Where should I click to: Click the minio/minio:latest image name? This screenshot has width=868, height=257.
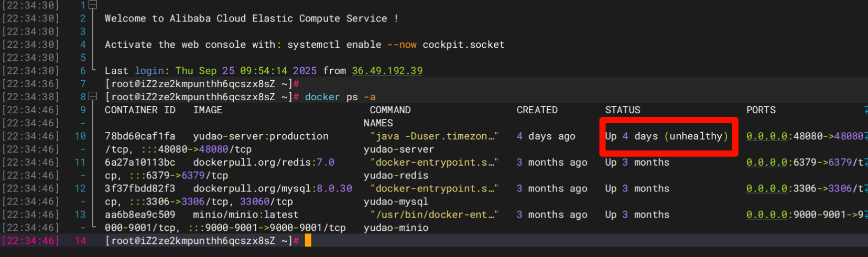click(246, 215)
